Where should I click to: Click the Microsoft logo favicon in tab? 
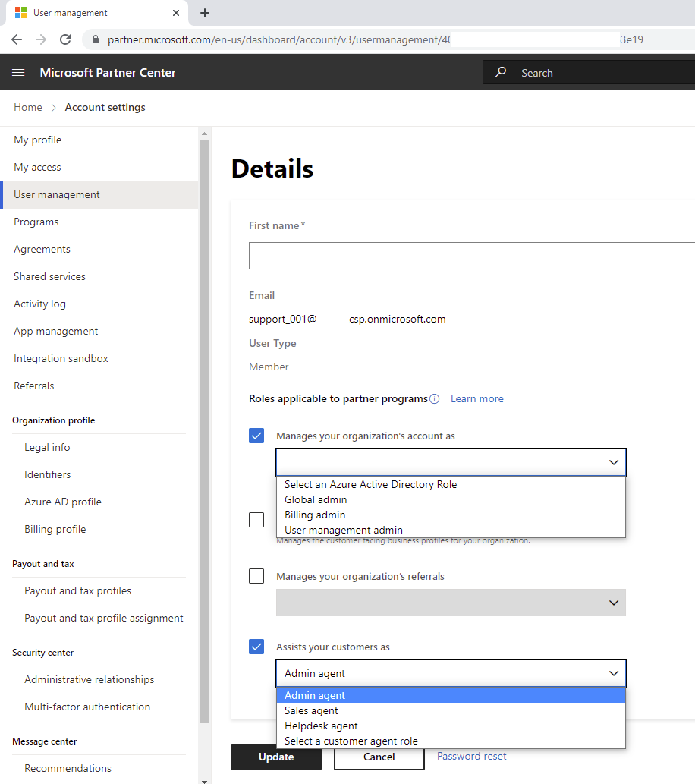coord(20,13)
